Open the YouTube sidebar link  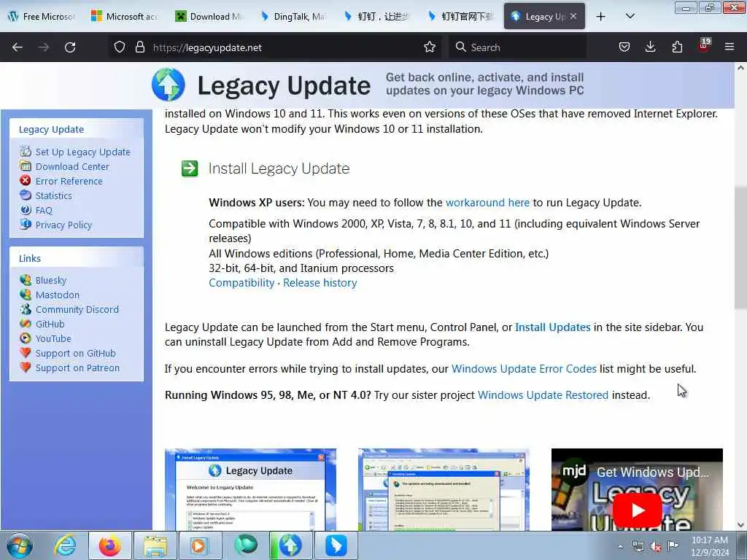click(53, 338)
